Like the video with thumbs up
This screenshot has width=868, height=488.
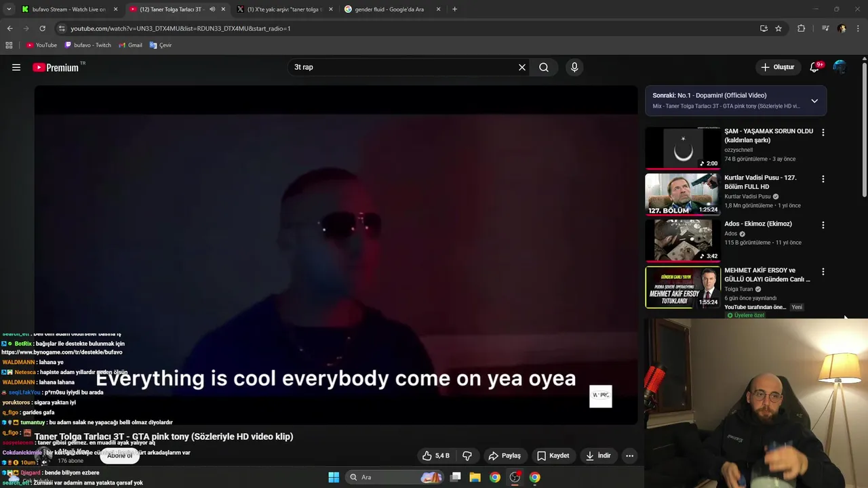(x=436, y=455)
